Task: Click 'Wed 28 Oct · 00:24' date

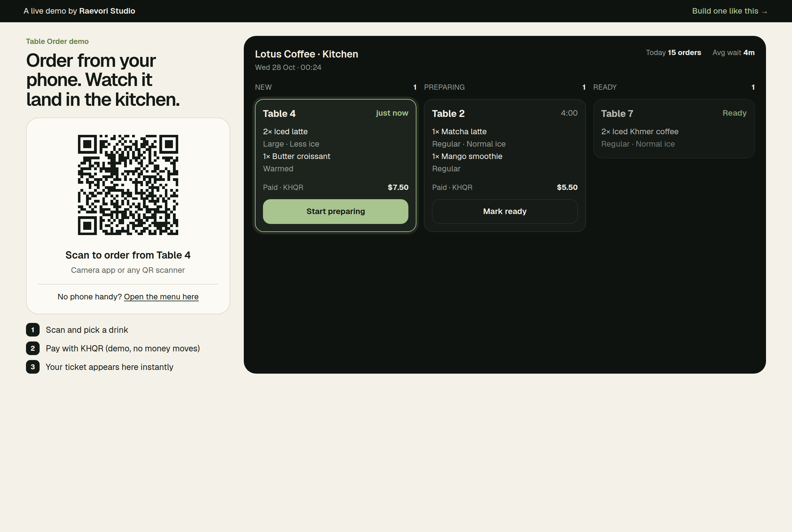Action: [288, 67]
